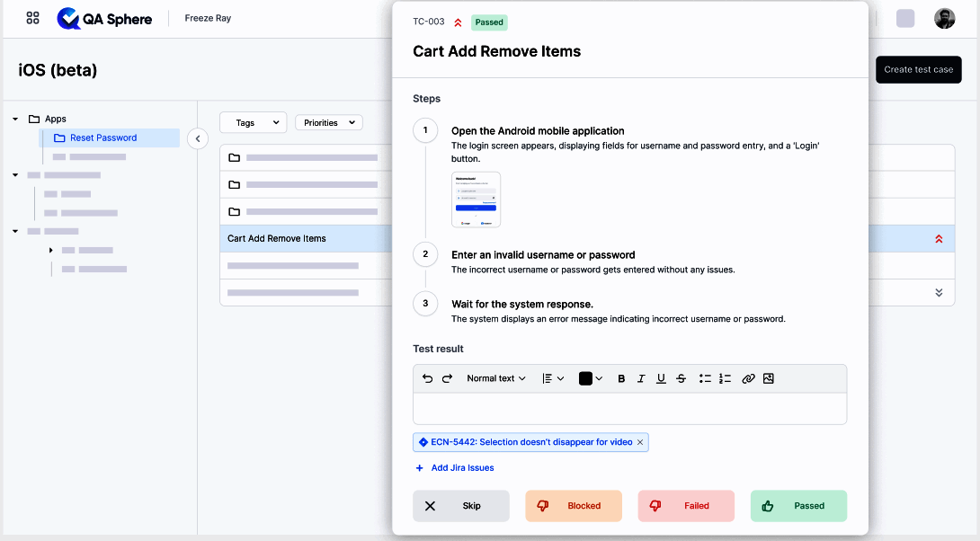Viewport: 980px width, 541px height.
Task: Mark the test case as Passed
Action: pyautogui.click(x=798, y=506)
